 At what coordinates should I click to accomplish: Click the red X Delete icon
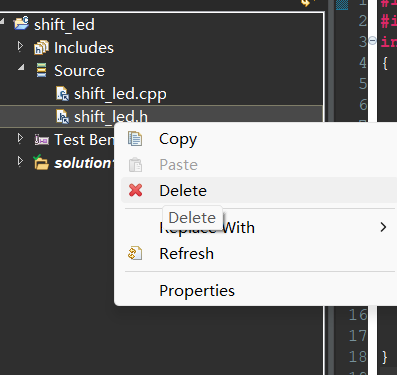(135, 190)
